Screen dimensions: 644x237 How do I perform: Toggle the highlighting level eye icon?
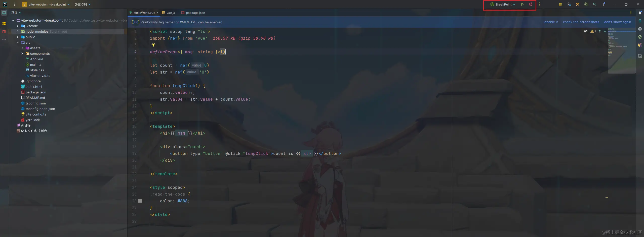(585, 31)
